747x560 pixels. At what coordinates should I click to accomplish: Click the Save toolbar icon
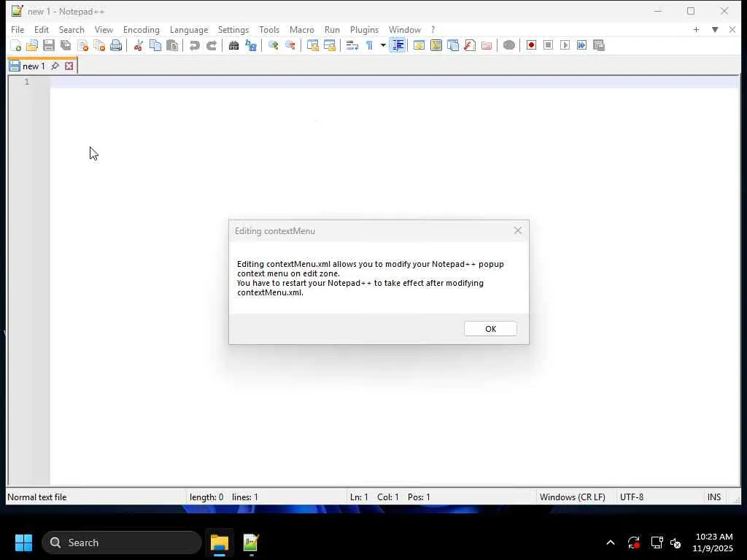(49, 45)
